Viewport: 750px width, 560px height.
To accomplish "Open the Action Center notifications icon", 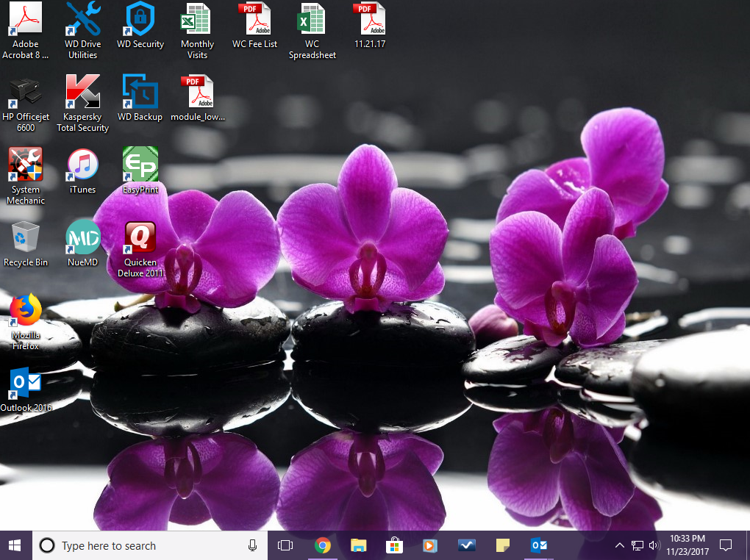I will [x=726, y=545].
